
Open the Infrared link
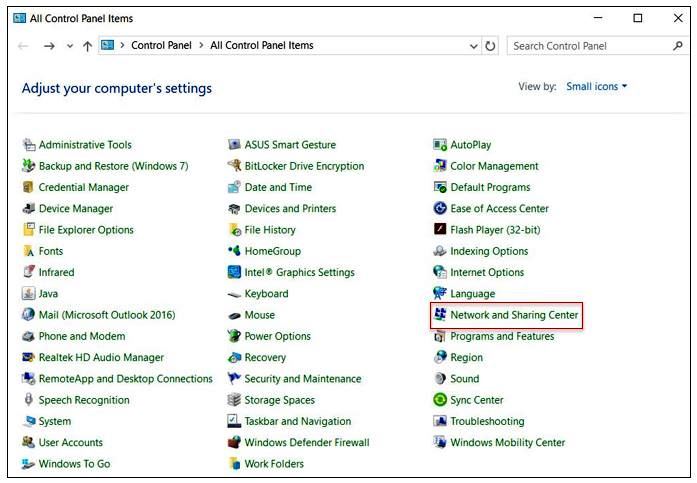click(x=56, y=272)
